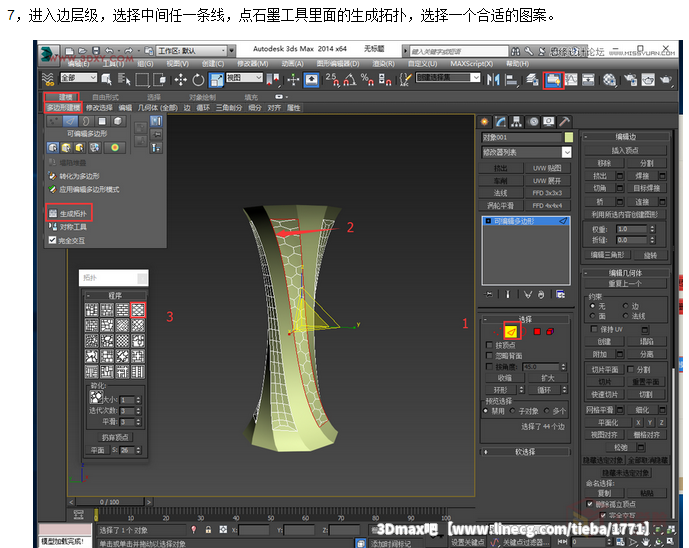Select the Move tool in the main toolbar
This screenshot has width=689, height=548.
(181, 80)
